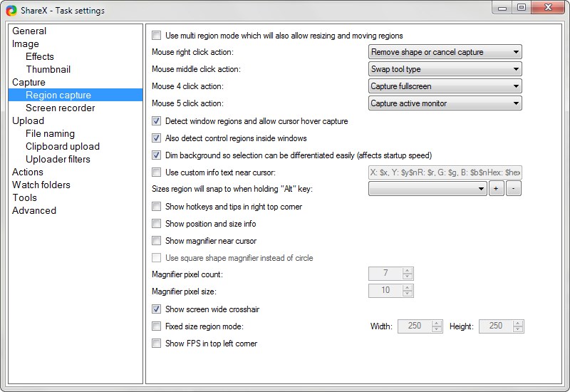Viewport: 570px width, 392px height.
Task: Increase Magnifier pixel size with up arrow
Action: [x=408, y=287]
